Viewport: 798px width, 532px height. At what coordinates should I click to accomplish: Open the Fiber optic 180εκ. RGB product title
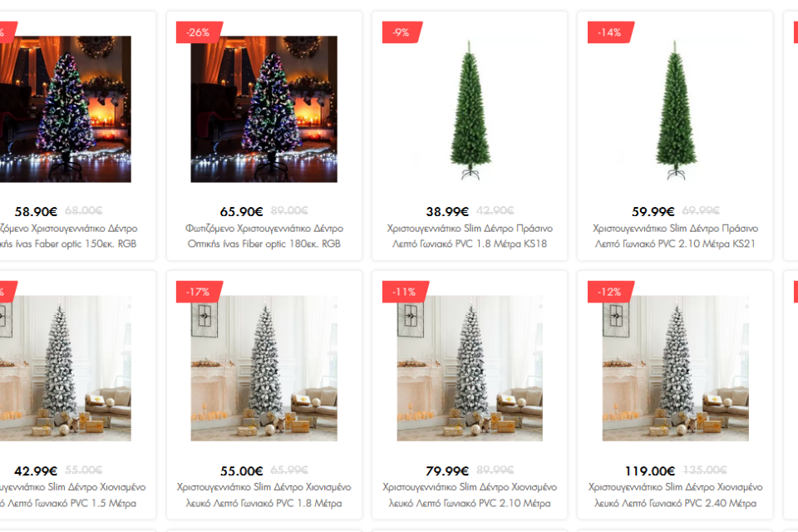(x=264, y=236)
